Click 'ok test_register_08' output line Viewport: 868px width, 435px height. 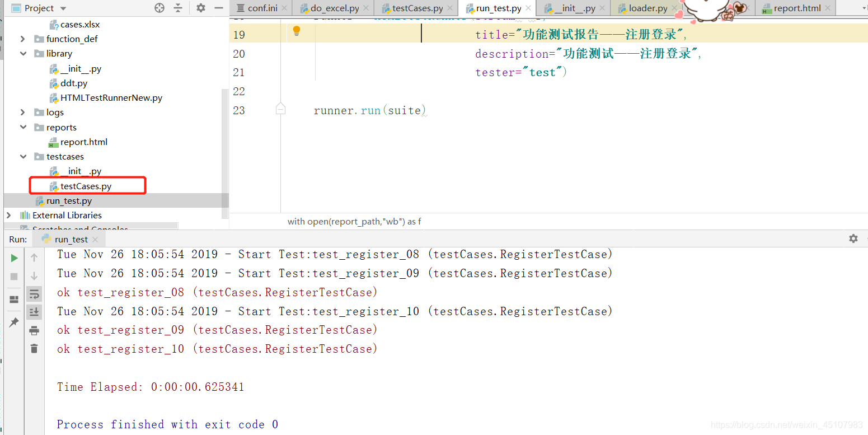(217, 292)
